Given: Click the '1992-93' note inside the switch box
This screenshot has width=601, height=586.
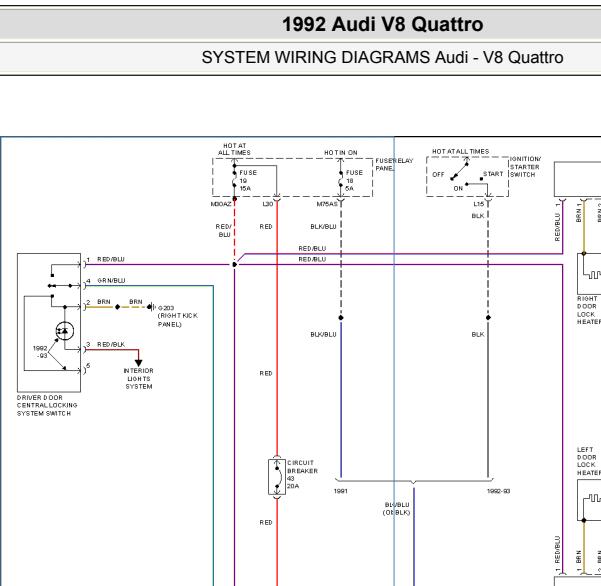Looking at the screenshot, I should point(40,352).
